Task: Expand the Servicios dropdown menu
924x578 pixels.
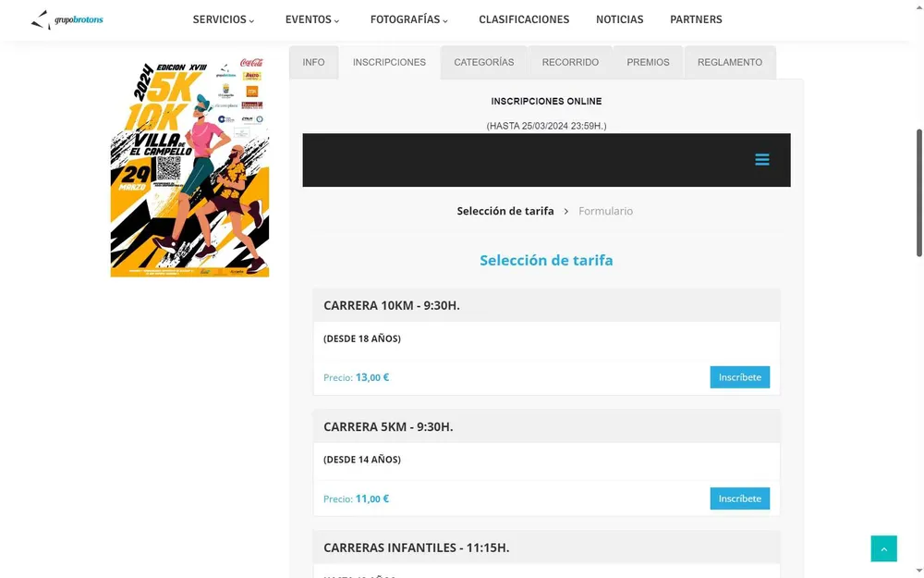Action: click(224, 19)
